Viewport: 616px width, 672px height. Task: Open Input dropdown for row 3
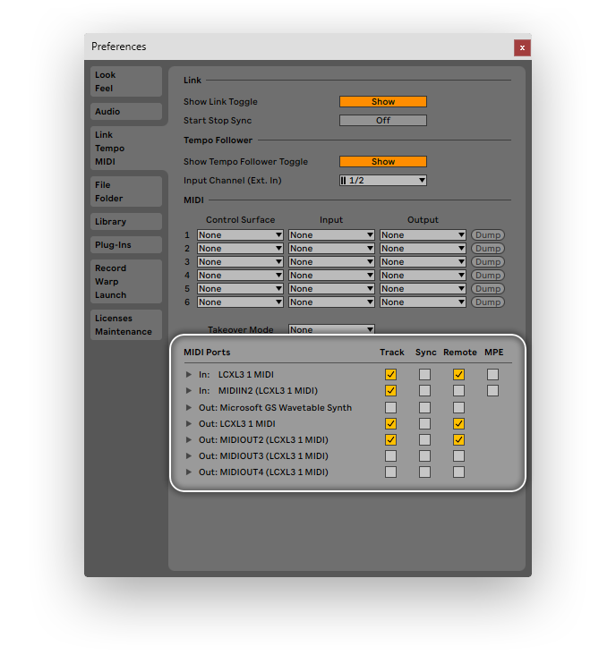click(x=331, y=262)
